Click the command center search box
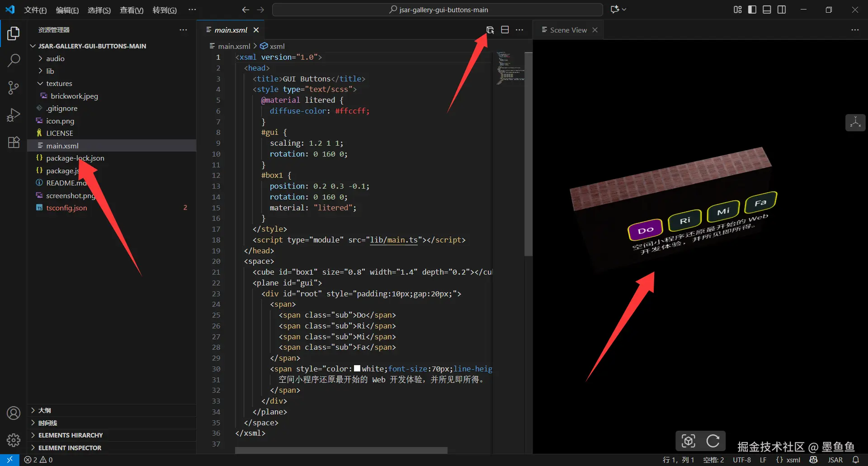The height and width of the screenshot is (466, 868). [x=438, y=10]
